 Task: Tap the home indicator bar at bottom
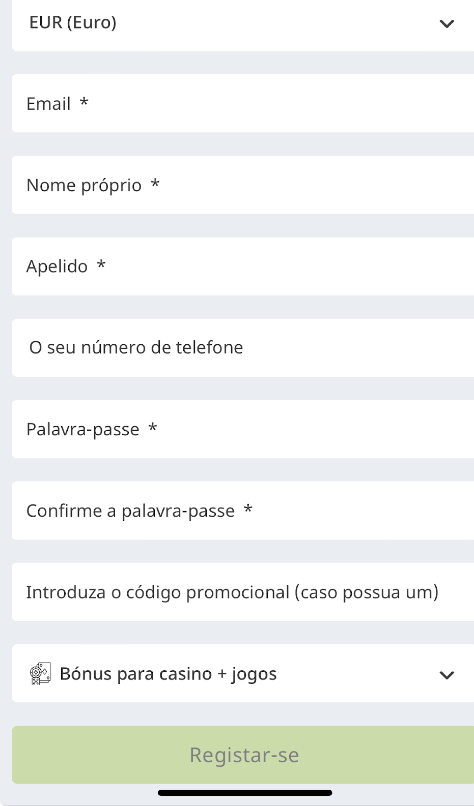pyautogui.click(x=245, y=793)
